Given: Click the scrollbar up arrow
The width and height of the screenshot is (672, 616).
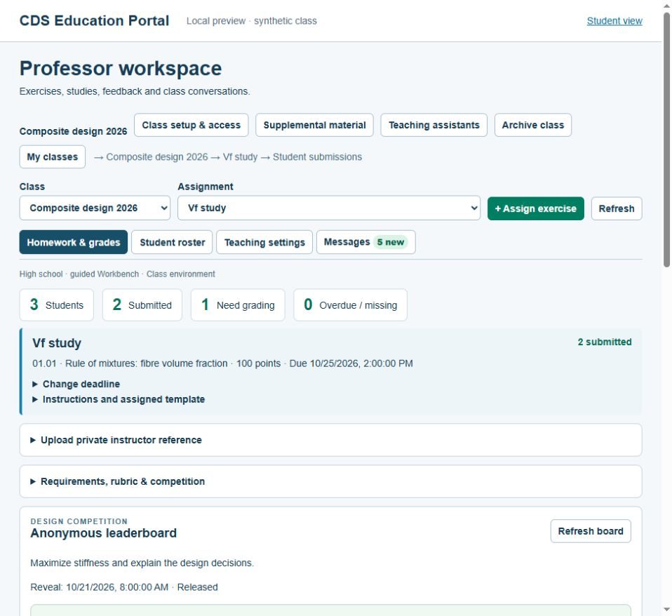Looking at the screenshot, I should [666, 6].
